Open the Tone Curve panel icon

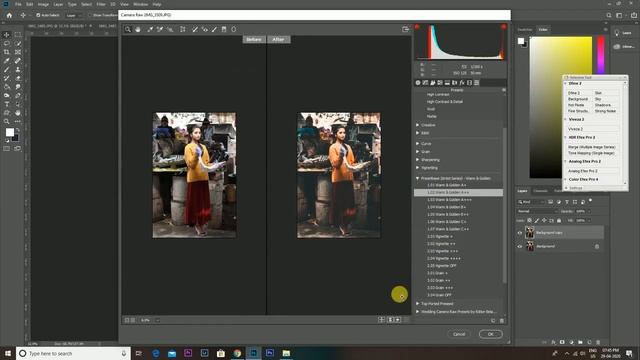click(425, 82)
